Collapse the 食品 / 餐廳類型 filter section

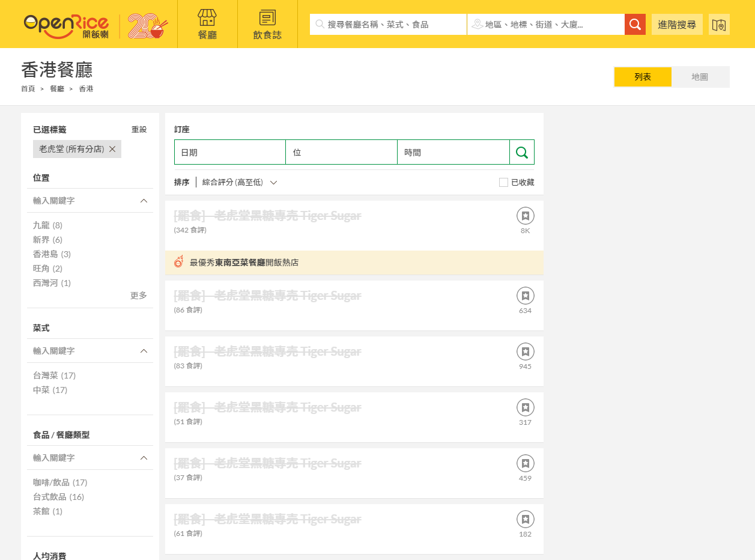tap(144, 458)
